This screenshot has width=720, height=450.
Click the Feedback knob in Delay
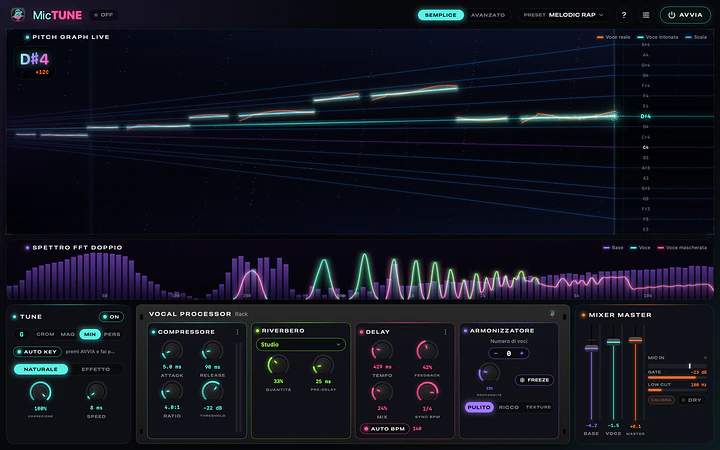pyautogui.click(x=427, y=351)
